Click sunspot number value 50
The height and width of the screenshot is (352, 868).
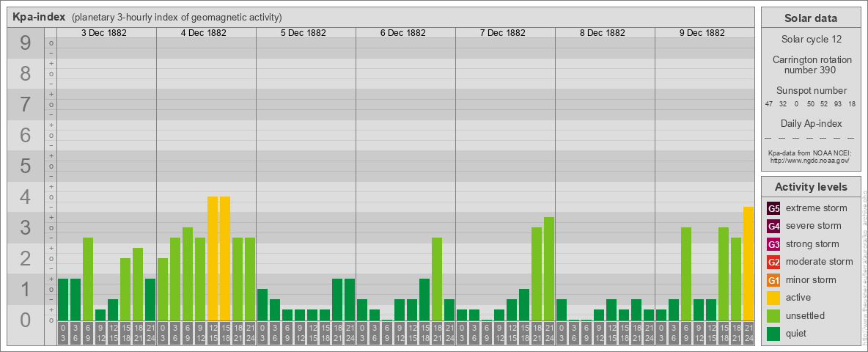click(810, 104)
